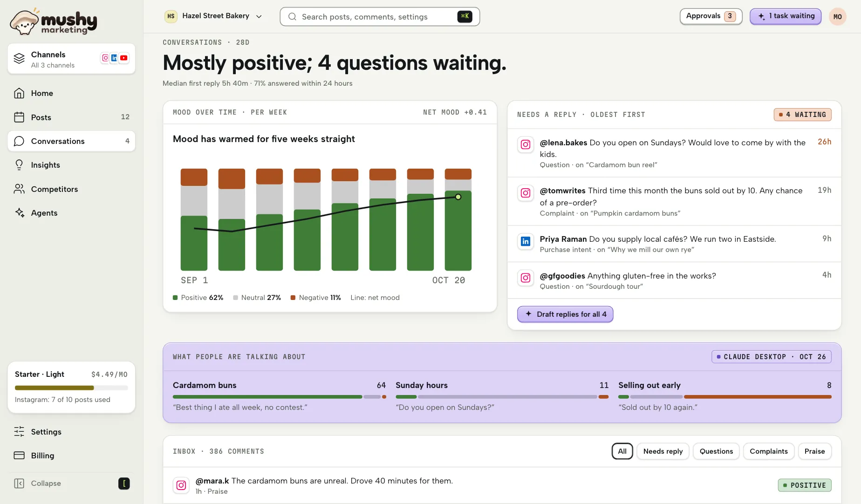Click the YouTube channel icon in Channels card
The width and height of the screenshot is (861, 504).
pyautogui.click(x=123, y=58)
